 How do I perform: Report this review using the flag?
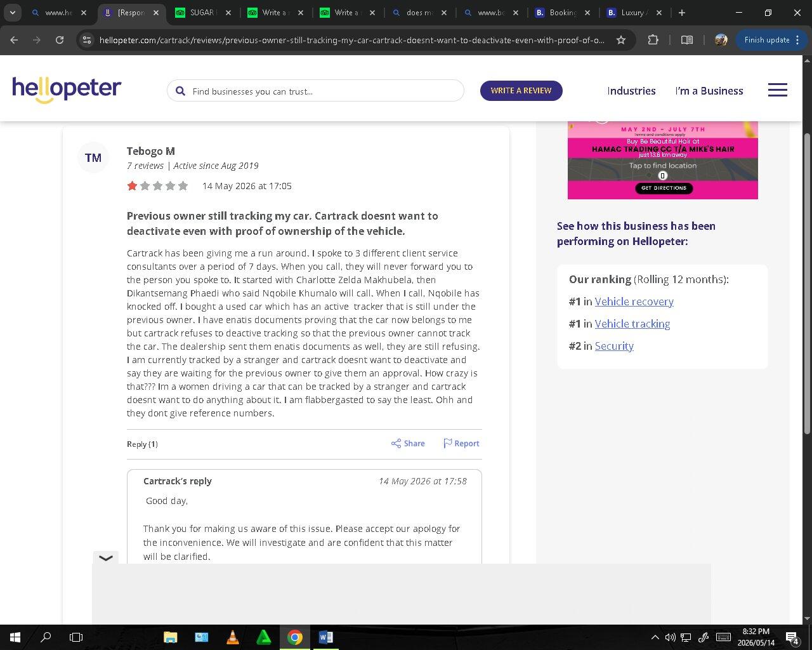[x=461, y=443]
